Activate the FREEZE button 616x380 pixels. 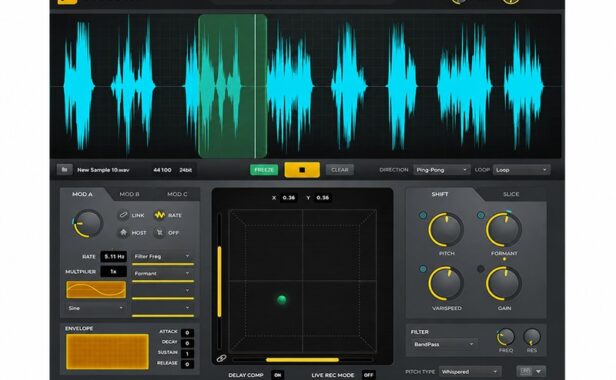[264, 170]
